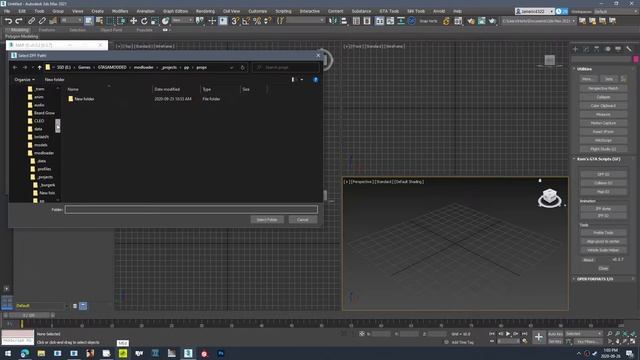This screenshot has width=640, height=360.
Task: Switch to the Motion command panel tab
Action: pos(607,49)
